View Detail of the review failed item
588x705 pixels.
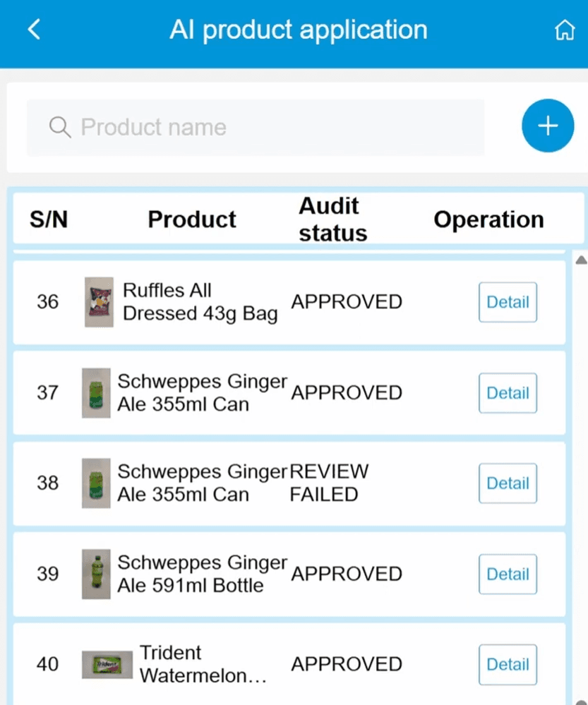pos(508,483)
